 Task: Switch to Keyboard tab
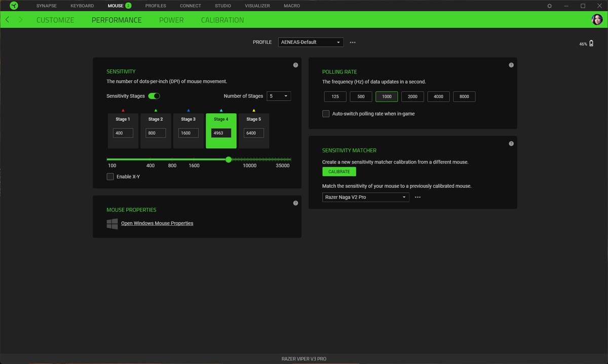[82, 6]
